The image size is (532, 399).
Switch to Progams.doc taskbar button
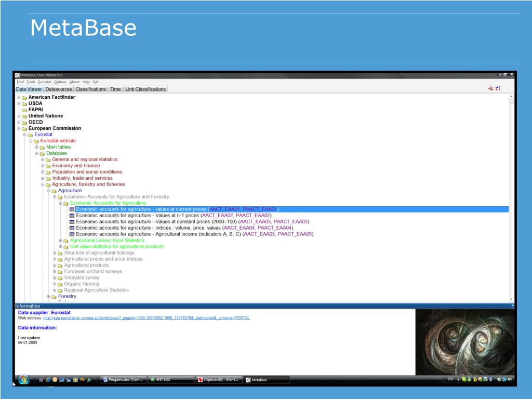(124, 380)
